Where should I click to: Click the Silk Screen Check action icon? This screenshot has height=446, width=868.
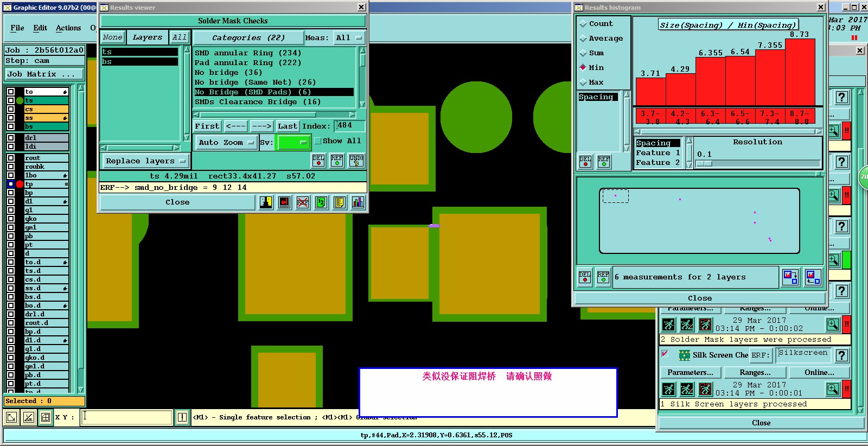(685, 355)
